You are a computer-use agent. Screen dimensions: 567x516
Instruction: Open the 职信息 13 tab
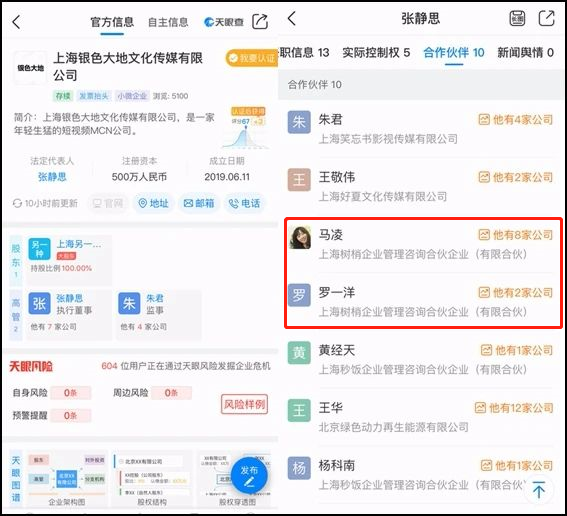click(x=304, y=53)
